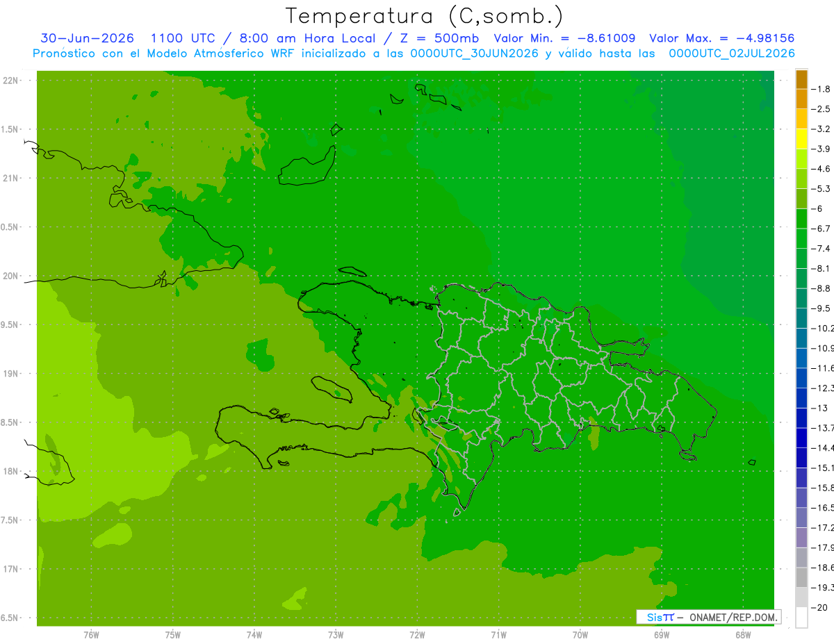This screenshot has height=644, width=834.
Task: Click the 'Valor Min. = -8.61009' value
Action: (x=564, y=38)
